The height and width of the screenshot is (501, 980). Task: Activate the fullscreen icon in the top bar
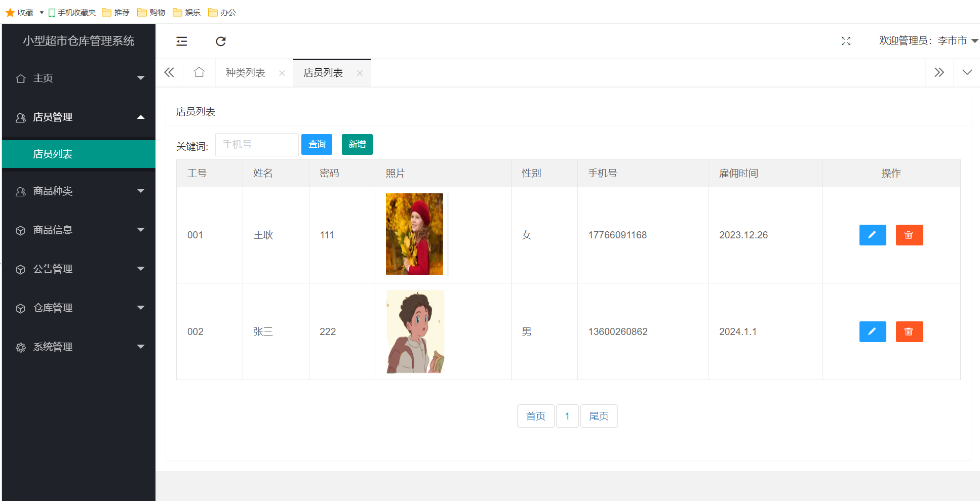coord(845,41)
